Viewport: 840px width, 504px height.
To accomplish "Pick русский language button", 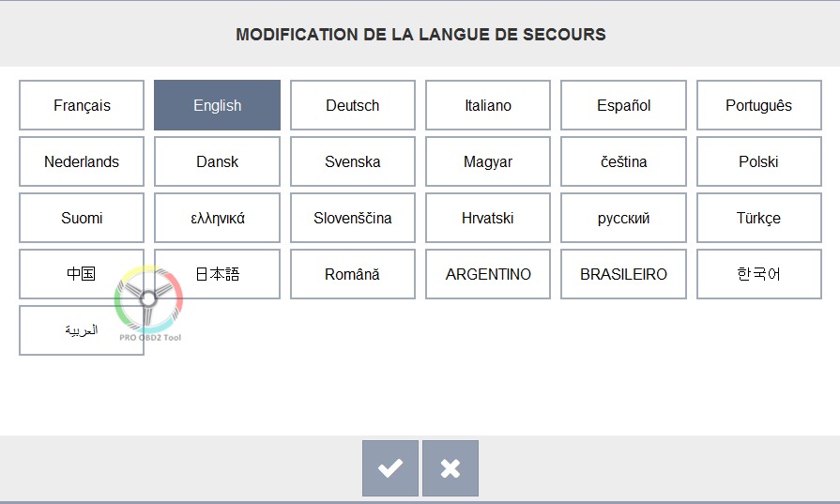I will (623, 218).
